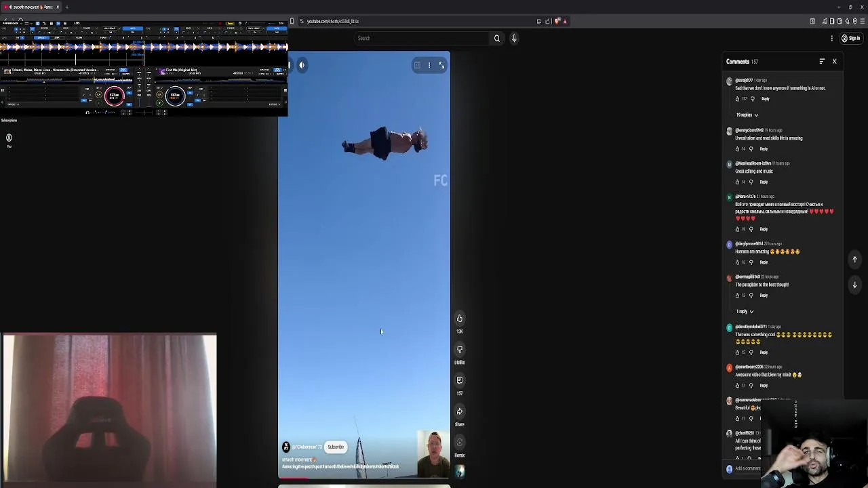Open the 'You' sidebar icon
This screenshot has width=868, height=488.
click(9, 138)
